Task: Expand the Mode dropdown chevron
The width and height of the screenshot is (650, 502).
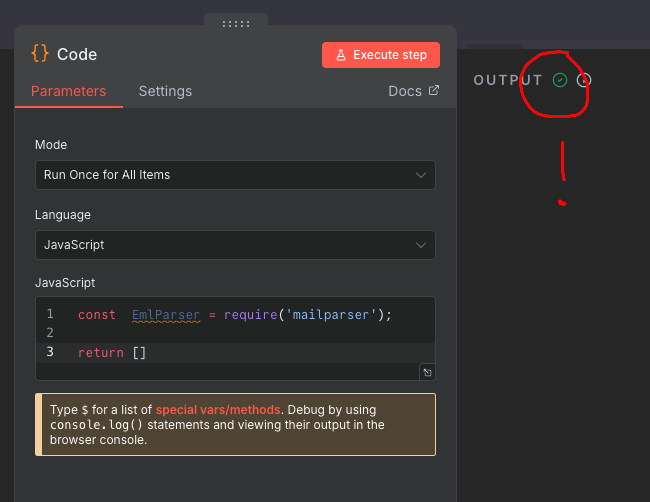Action: 421,175
